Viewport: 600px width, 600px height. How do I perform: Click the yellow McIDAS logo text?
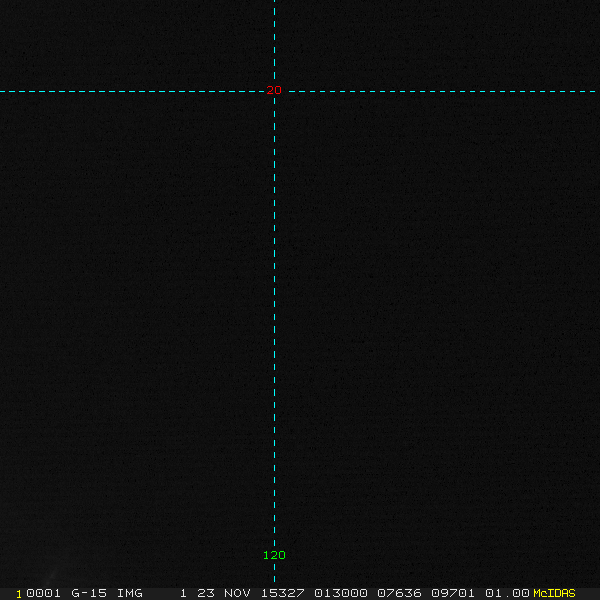(x=554, y=593)
